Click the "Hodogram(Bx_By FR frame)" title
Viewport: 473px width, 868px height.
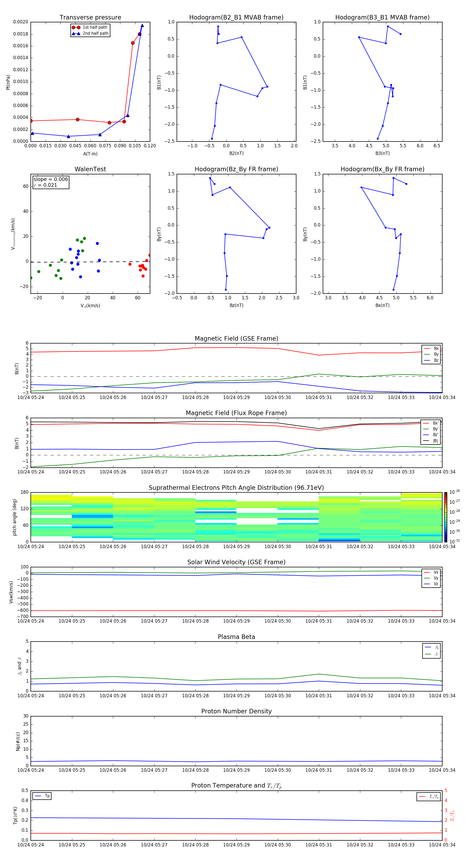[x=382, y=169]
